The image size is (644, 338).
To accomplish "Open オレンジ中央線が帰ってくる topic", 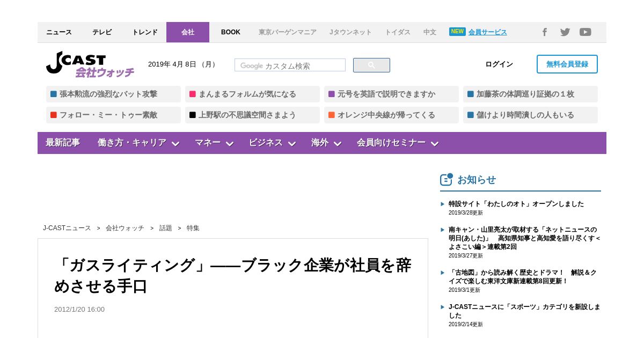I will pos(391,115).
